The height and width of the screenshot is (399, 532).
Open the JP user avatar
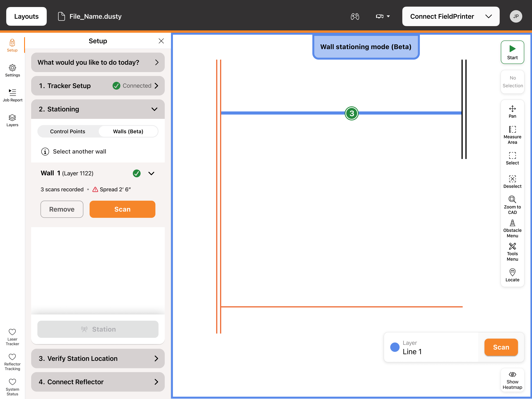(516, 16)
